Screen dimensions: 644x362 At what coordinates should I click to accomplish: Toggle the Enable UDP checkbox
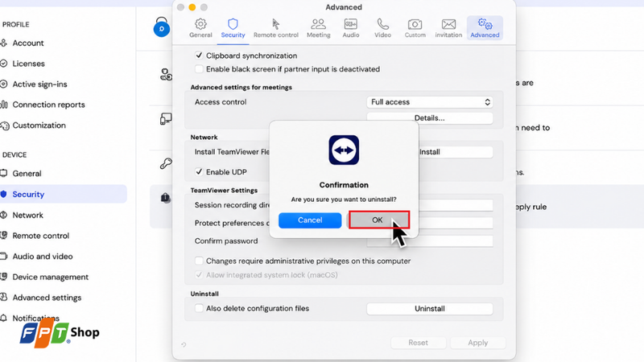tap(199, 171)
